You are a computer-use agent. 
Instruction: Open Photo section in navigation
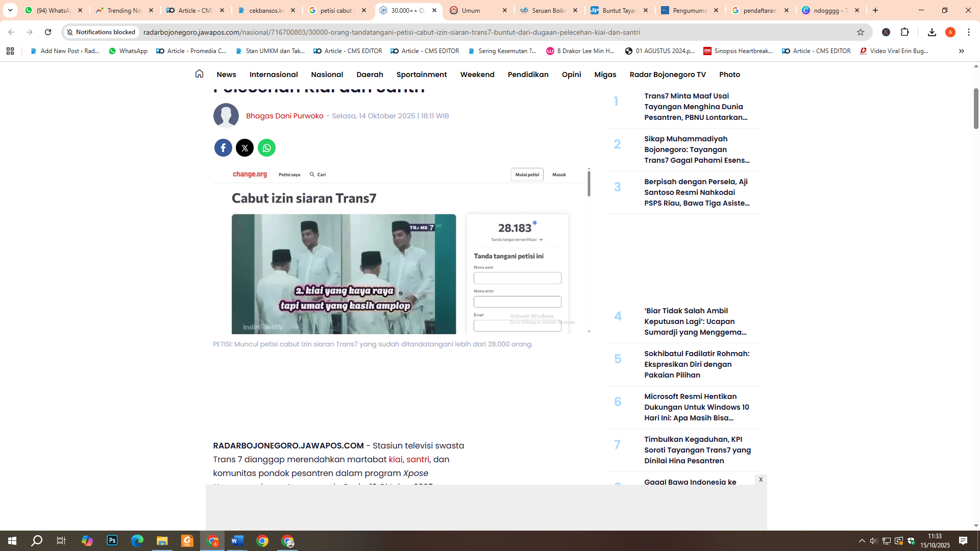click(729, 74)
